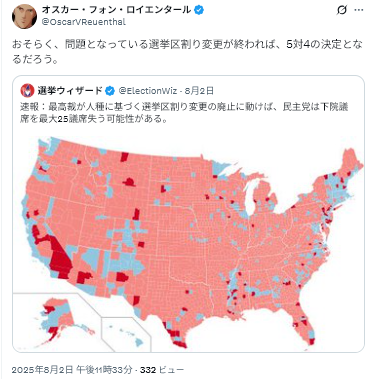Visit the @ElectionWiz handle in quoted tweet
The height and width of the screenshot is (379, 373).
click(149, 91)
